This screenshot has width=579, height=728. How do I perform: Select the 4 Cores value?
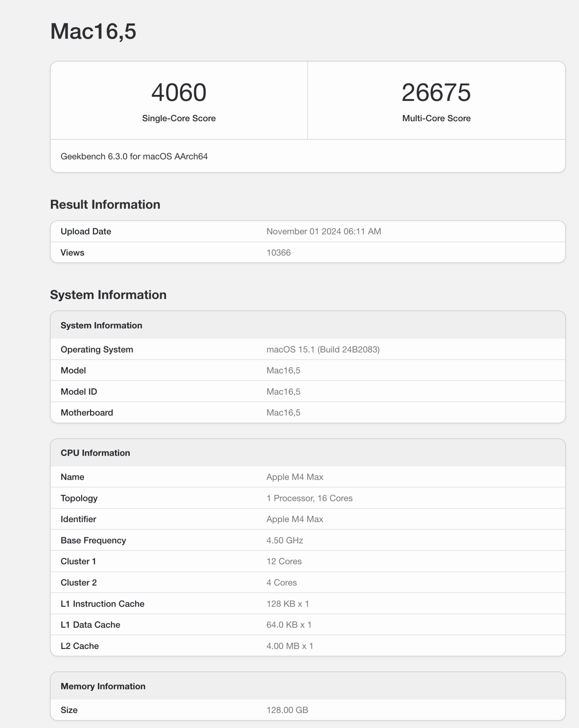pos(281,583)
